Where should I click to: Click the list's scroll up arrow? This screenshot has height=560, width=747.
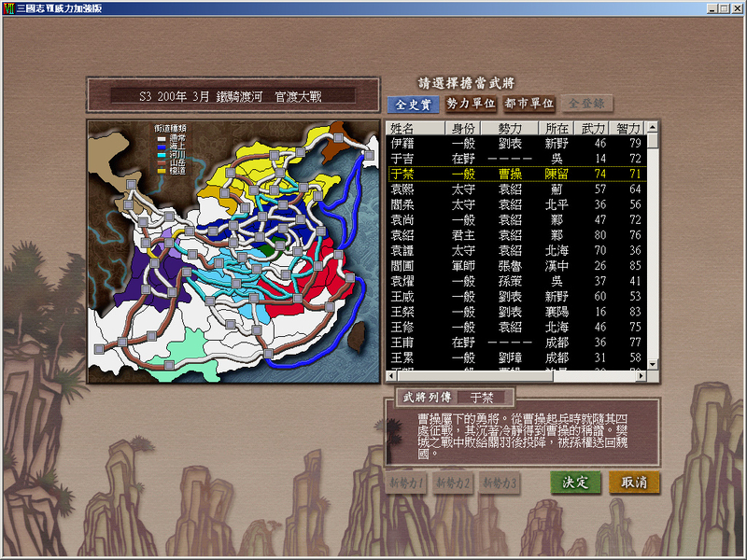[653, 127]
